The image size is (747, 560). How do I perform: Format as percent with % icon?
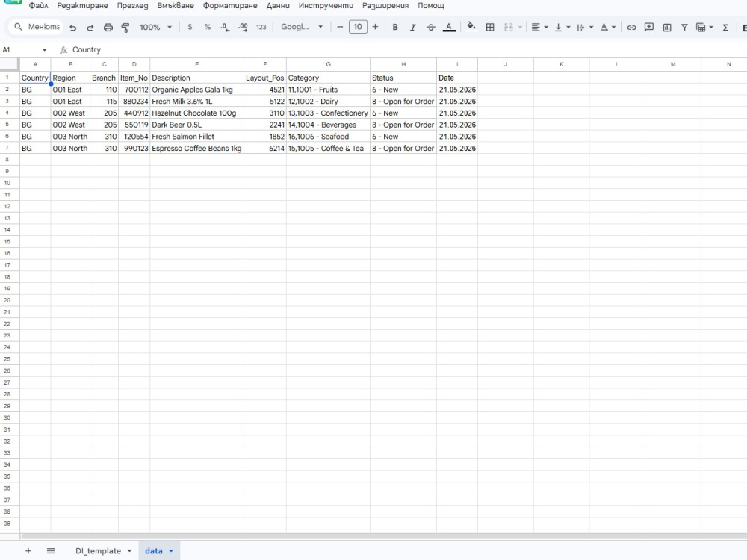(x=207, y=27)
